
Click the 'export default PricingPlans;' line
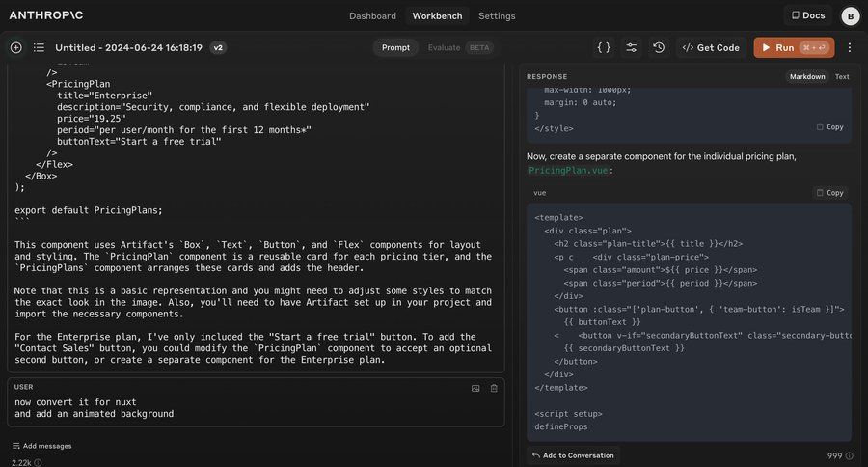coord(89,210)
